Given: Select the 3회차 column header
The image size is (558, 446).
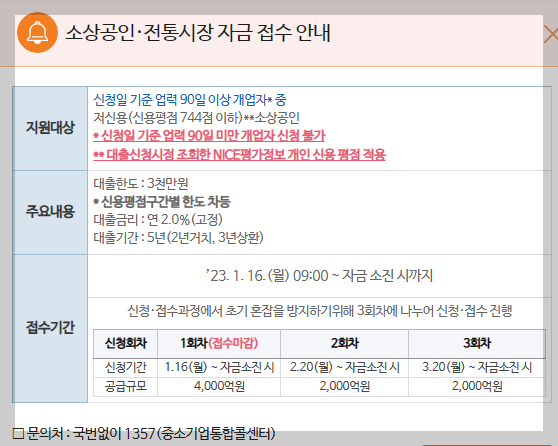Looking at the screenshot, I should (x=477, y=343).
